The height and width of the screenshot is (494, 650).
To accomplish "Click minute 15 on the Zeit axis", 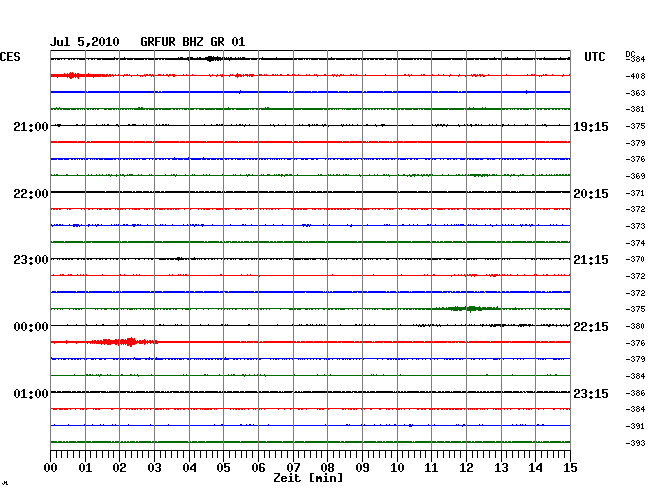I will (570, 468).
